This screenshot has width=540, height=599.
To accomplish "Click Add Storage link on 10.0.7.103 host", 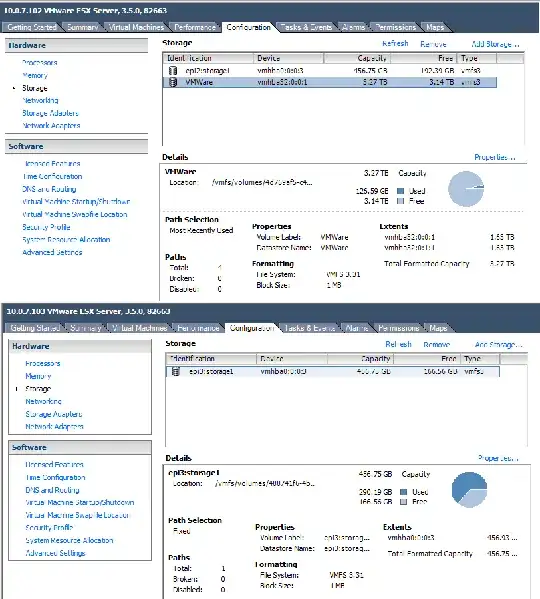I will (498, 345).
